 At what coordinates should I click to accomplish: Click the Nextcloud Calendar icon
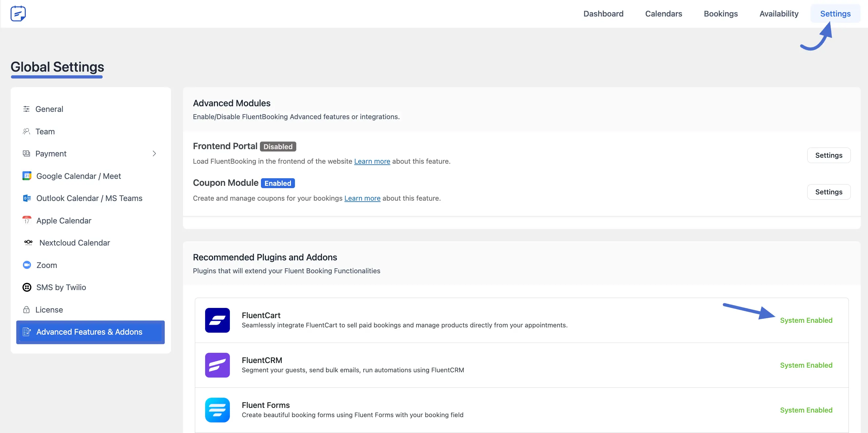[x=28, y=243]
